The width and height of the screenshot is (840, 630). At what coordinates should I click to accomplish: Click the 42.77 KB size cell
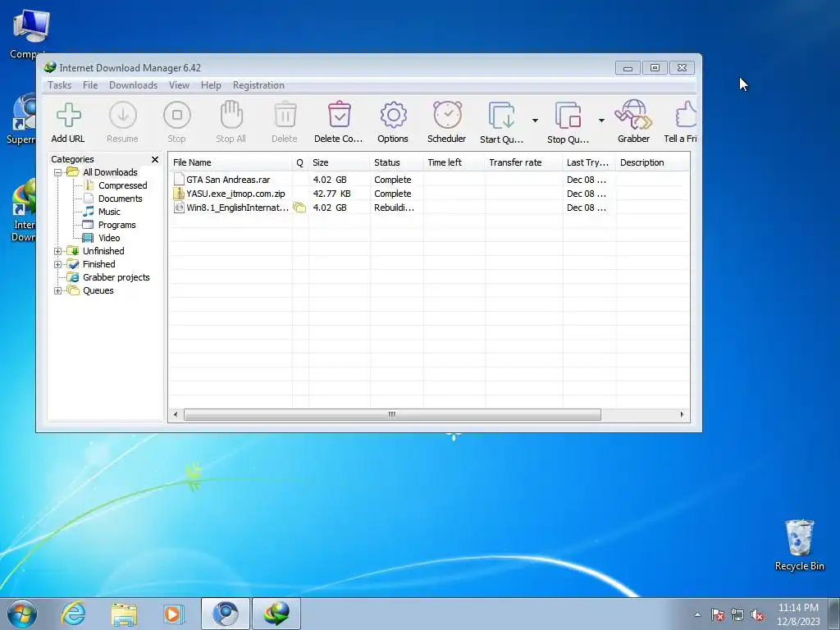click(331, 194)
